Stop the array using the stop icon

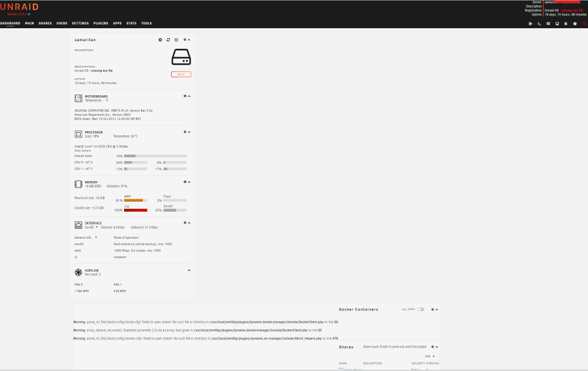coord(160,40)
